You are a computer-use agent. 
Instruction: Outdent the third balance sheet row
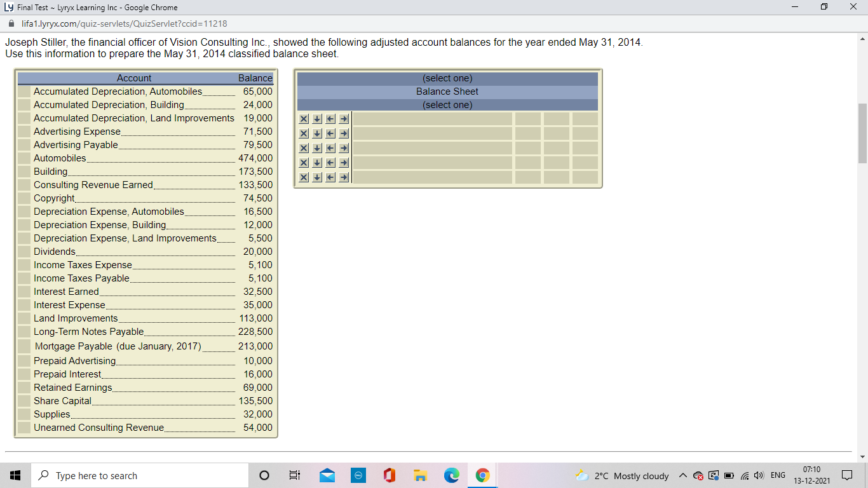(x=330, y=148)
